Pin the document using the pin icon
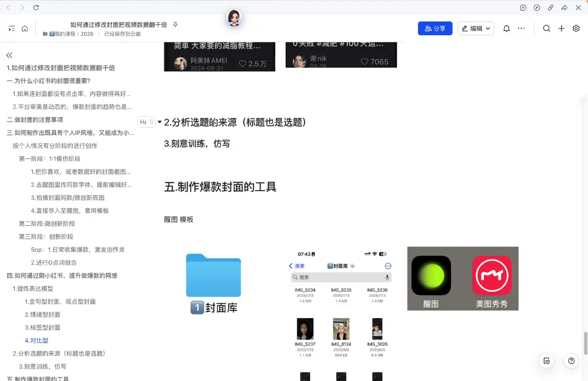The height and width of the screenshot is (381, 588). (175, 25)
